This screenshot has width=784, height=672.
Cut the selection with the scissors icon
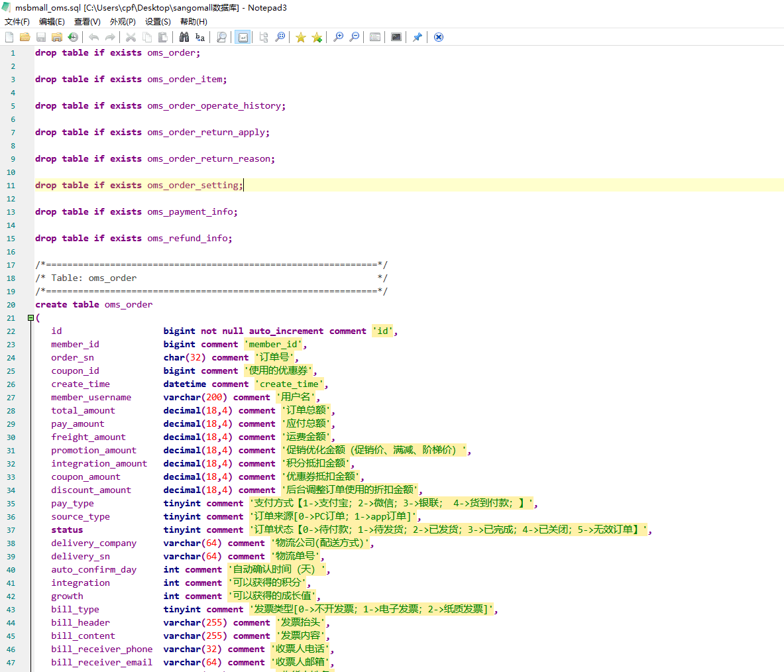pyautogui.click(x=131, y=37)
